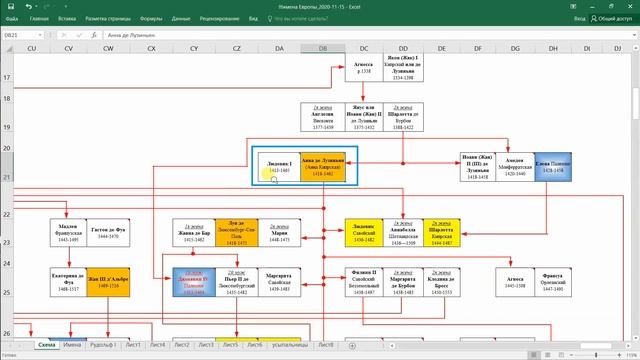Select column header CU
This screenshot has height=360, width=640.
coord(32,49)
